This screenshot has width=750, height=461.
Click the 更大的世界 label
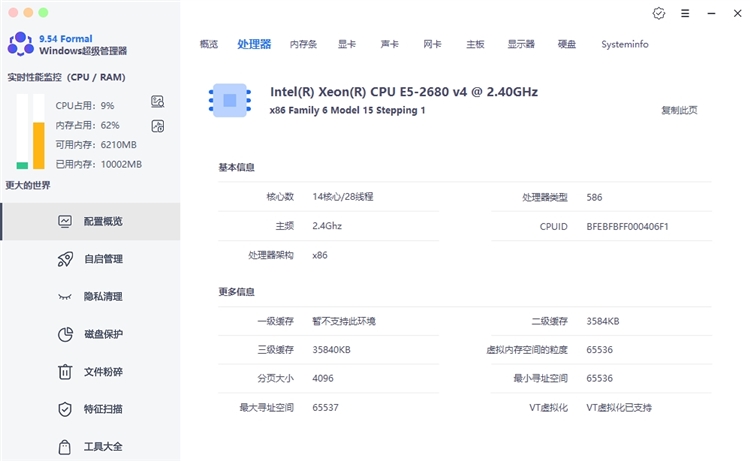click(x=28, y=185)
